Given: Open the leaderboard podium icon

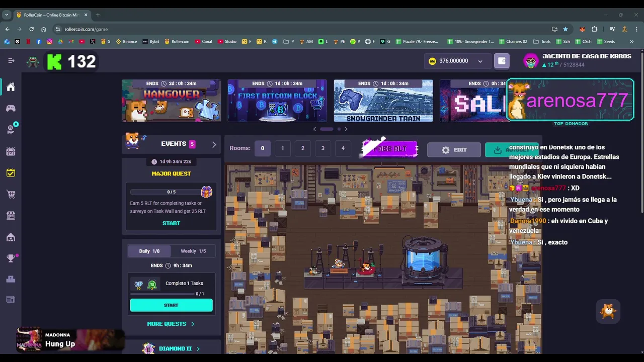Looking at the screenshot, I should pyautogui.click(x=11, y=280).
